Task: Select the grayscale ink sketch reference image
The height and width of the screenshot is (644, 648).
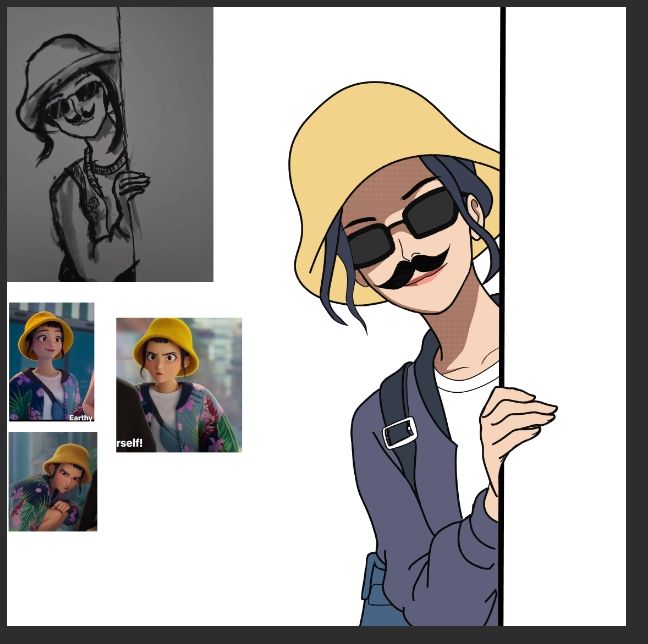Action: [110, 144]
